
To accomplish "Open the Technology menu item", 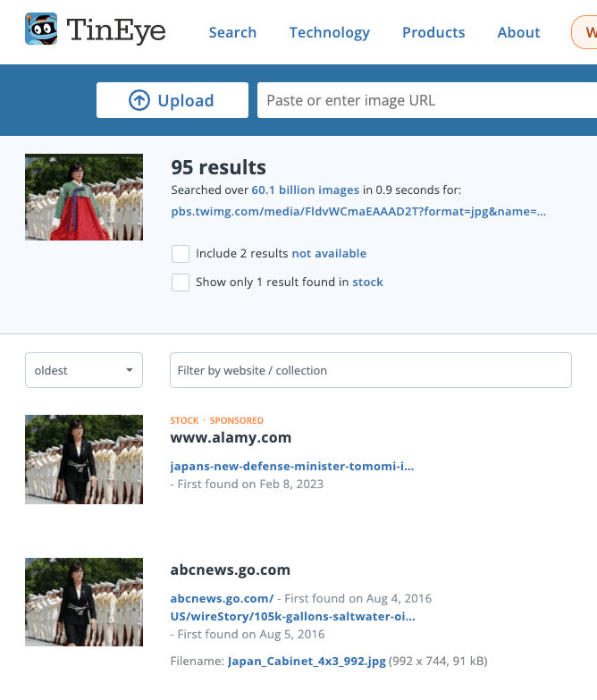I will (329, 32).
